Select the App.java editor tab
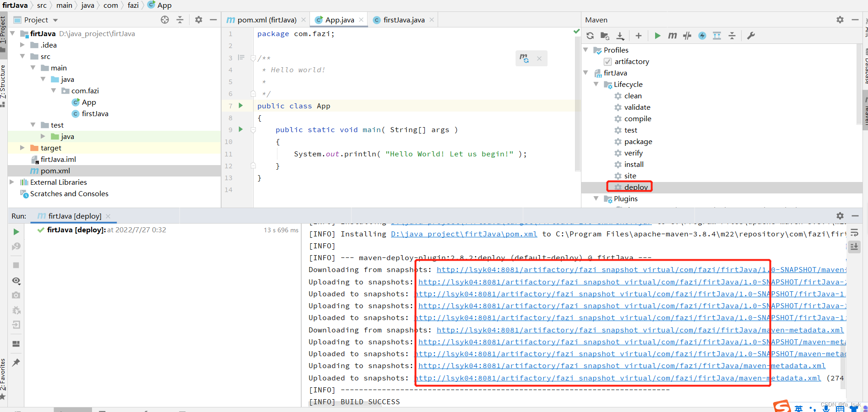The height and width of the screenshot is (412, 868). (340, 20)
